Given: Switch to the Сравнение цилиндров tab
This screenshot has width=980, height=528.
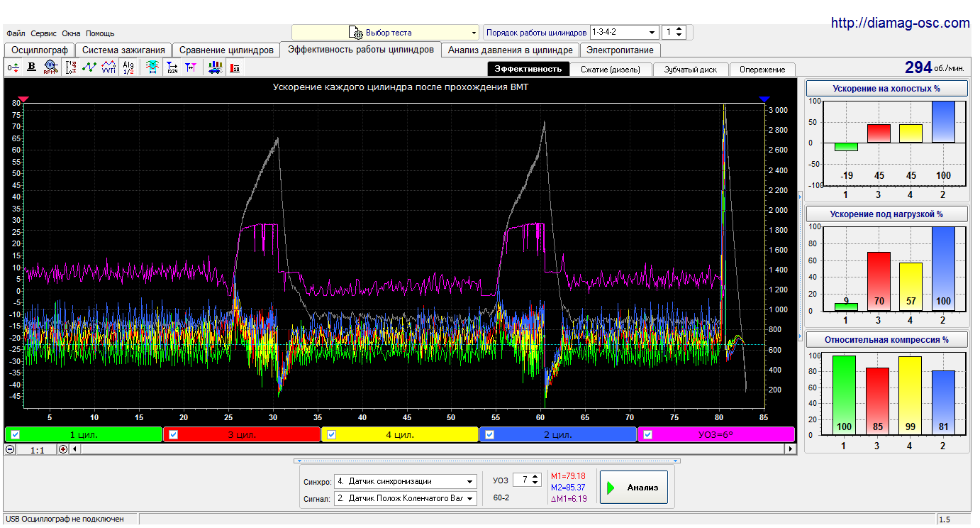Looking at the screenshot, I should 226,50.
